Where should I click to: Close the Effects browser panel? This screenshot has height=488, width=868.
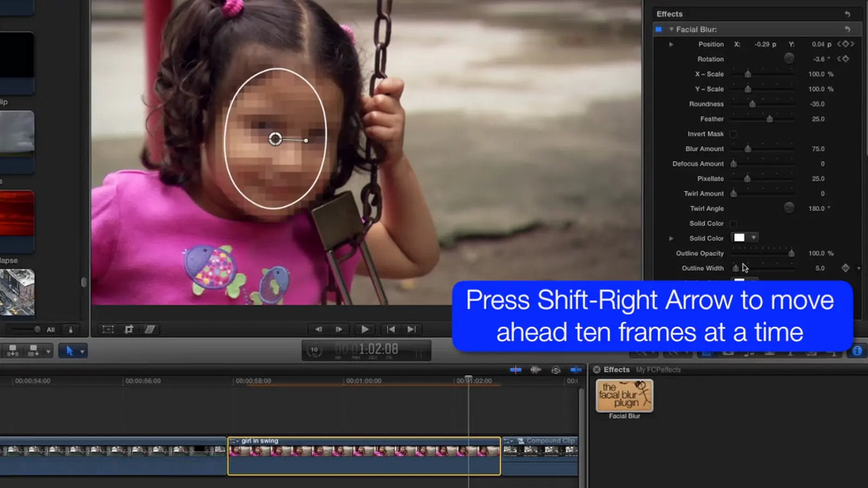coord(597,369)
